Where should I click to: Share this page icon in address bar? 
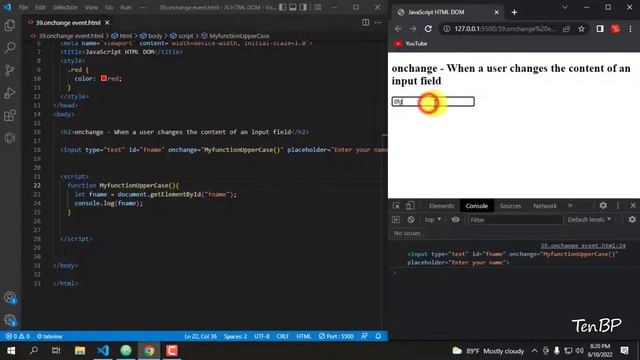click(x=567, y=29)
